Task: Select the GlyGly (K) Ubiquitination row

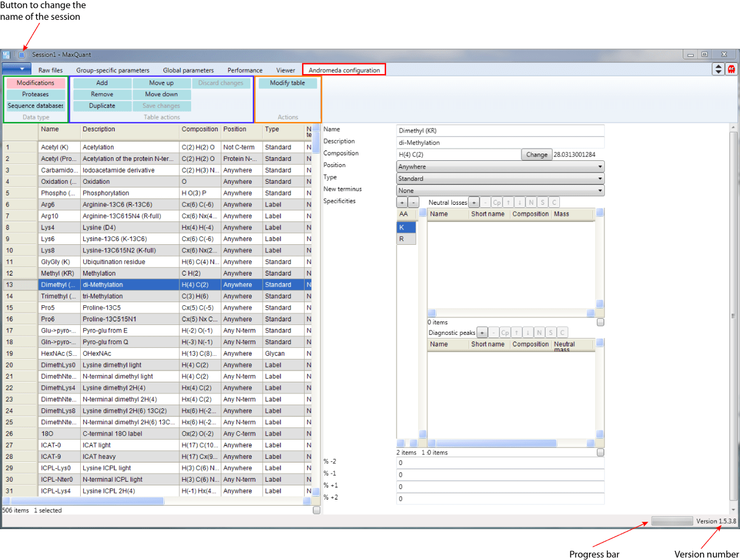Action: [x=157, y=261]
